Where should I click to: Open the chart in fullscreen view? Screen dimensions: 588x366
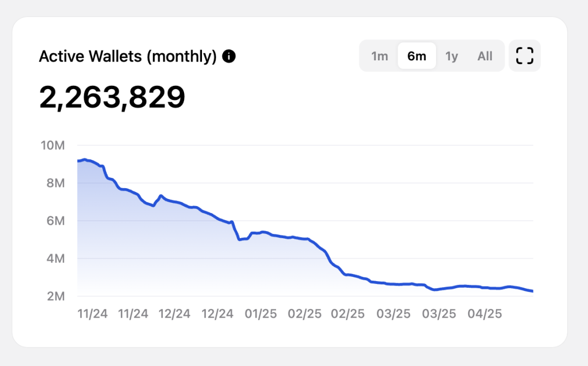tap(524, 55)
